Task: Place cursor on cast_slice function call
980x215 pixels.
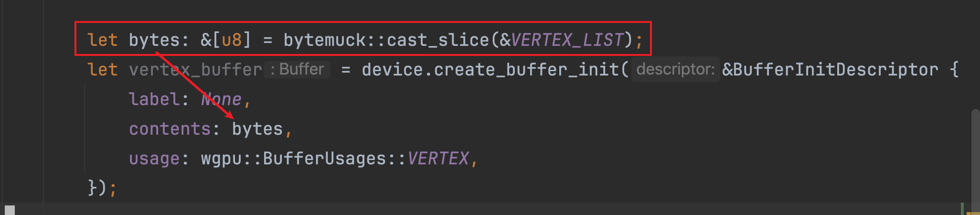Action: pyautogui.click(x=438, y=40)
